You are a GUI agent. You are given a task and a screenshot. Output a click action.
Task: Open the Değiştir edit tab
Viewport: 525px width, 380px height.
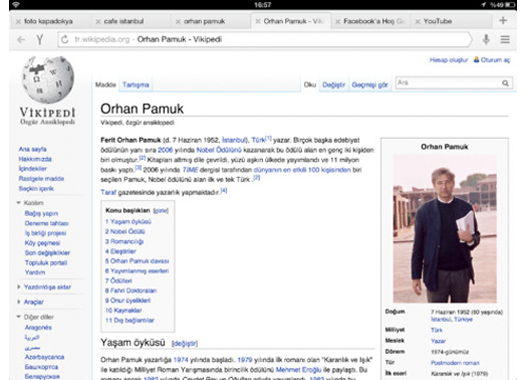333,85
